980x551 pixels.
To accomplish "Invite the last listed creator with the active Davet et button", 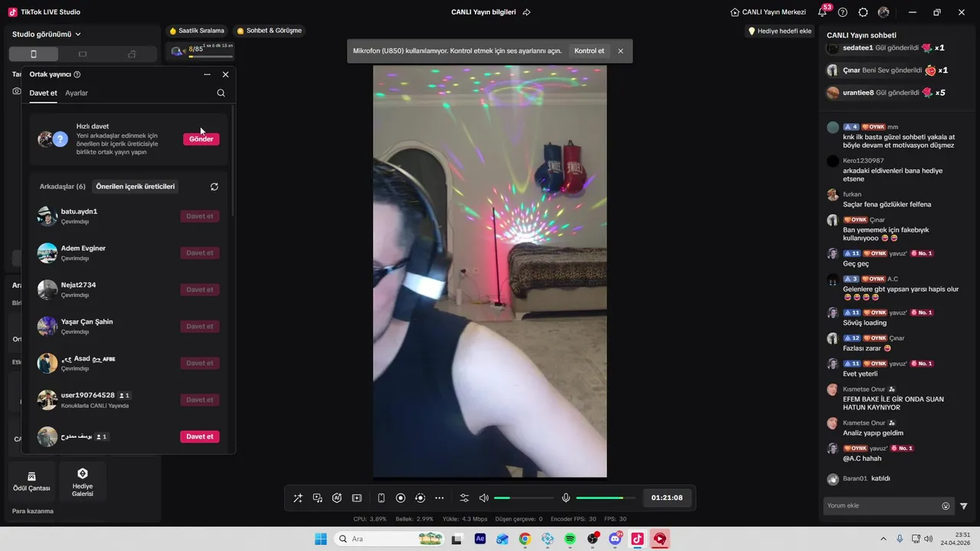I will 200,436.
